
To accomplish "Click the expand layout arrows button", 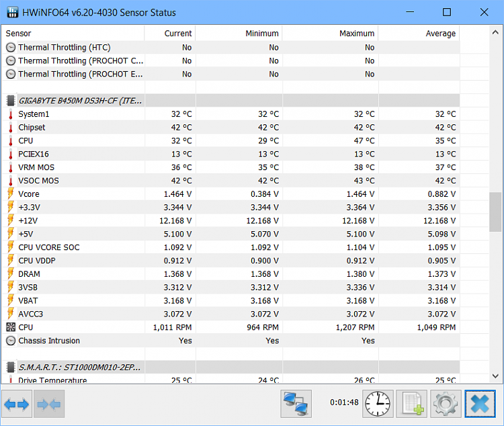I will click(x=17, y=404).
